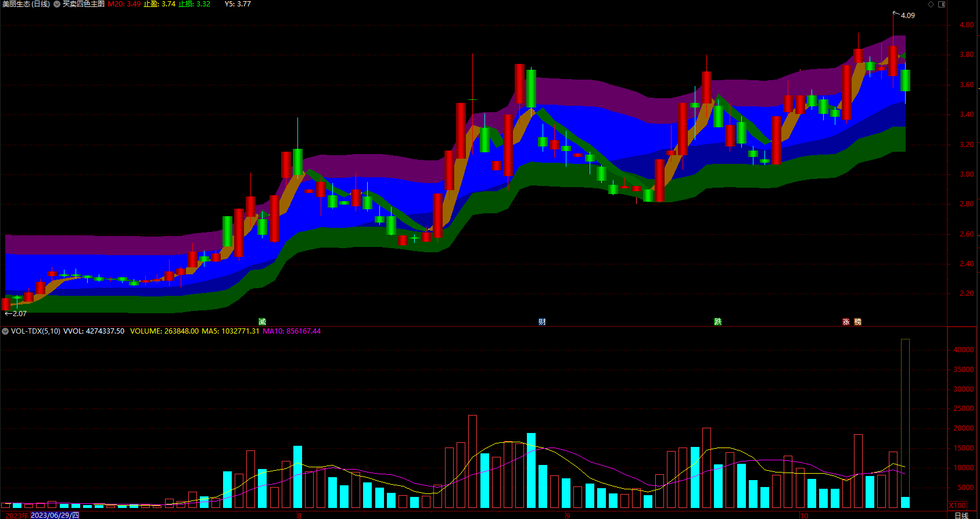Image resolution: width=980 pixels, height=519 pixels.
Task: Click the 4.00 price axis label
Action: (967, 25)
